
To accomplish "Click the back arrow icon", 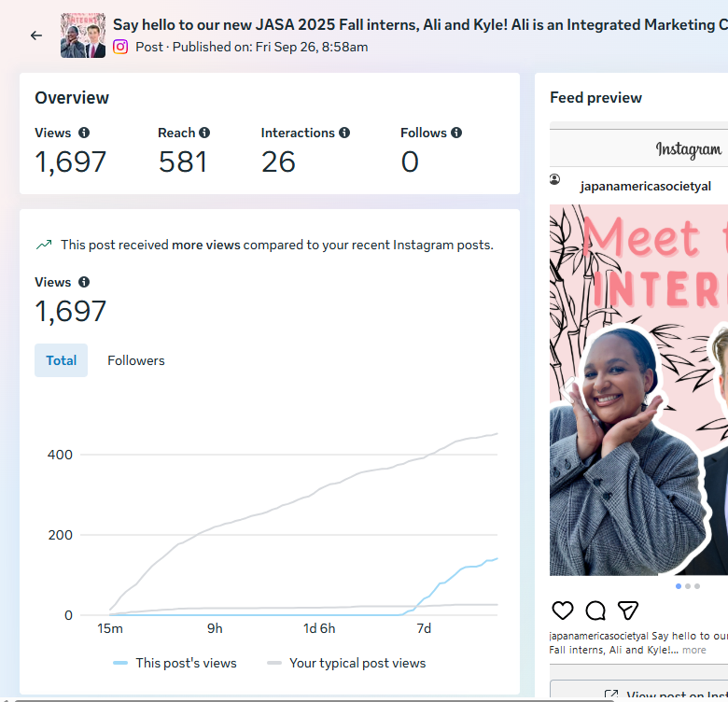I will (35, 35).
